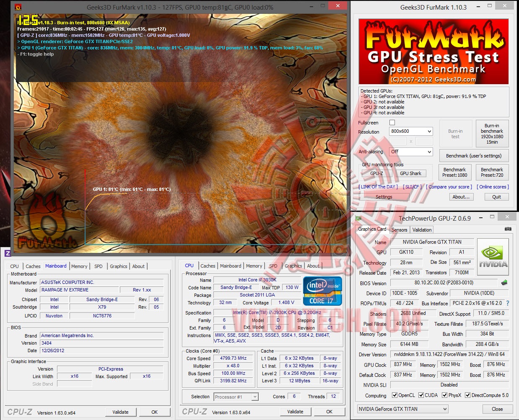
Task: Click the Intel Core i7 logo in CPU-Z
Action: click(x=322, y=291)
